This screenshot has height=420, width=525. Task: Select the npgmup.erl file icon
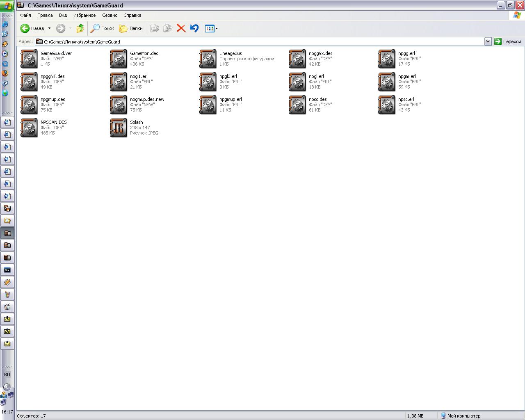[x=208, y=105]
